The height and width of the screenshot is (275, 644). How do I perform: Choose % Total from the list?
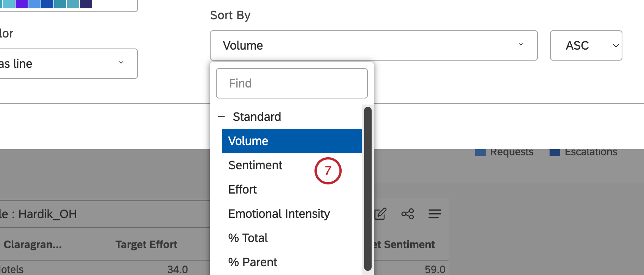[x=248, y=238]
